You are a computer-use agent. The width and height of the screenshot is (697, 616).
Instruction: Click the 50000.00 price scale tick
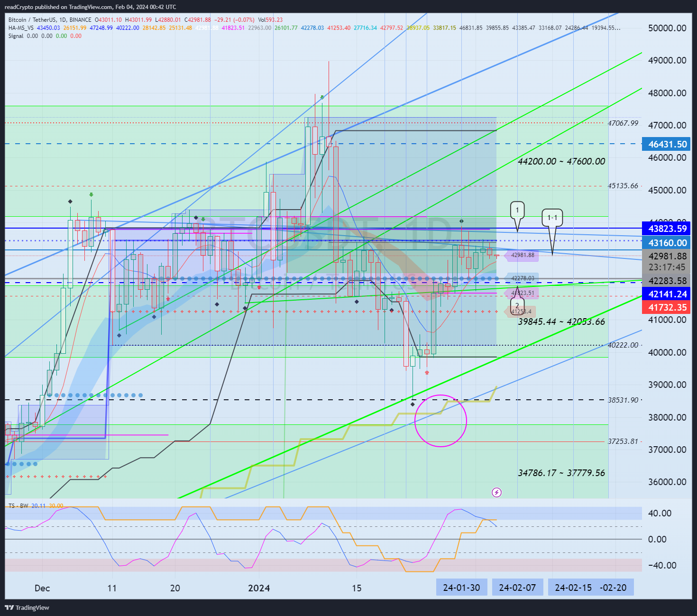pyautogui.click(x=667, y=28)
